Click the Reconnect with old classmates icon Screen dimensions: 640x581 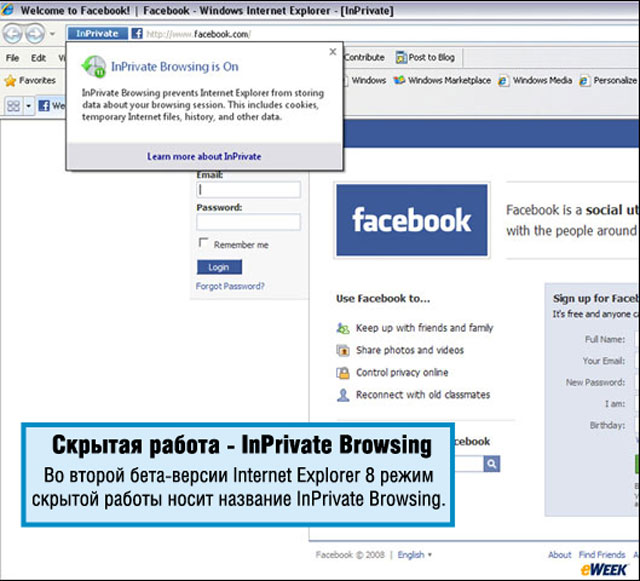[x=343, y=395]
